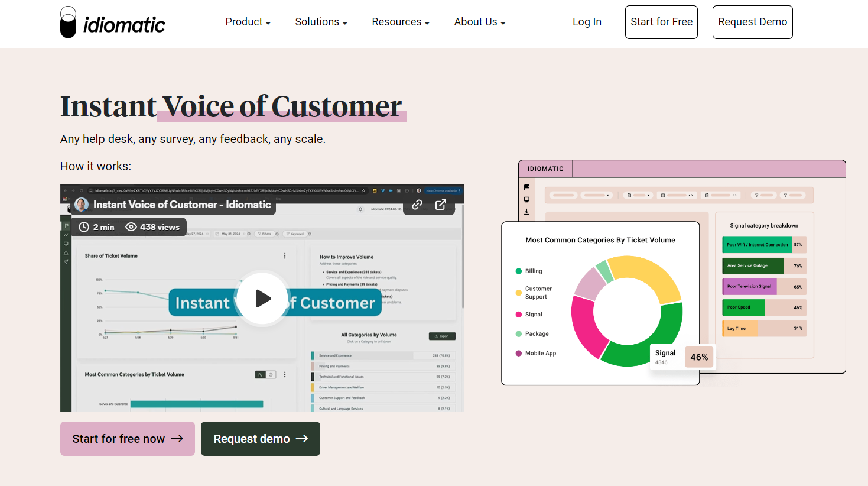Open the video in a new tab icon
The height and width of the screenshot is (486, 868).
[441, 205]
